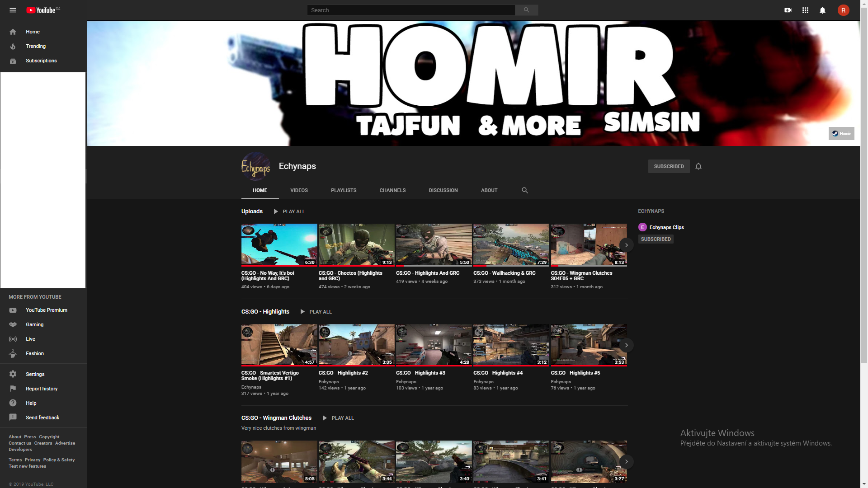The image size is (868, 488).
Task: Open the hamburger guide menu
Action: point(13,10)
